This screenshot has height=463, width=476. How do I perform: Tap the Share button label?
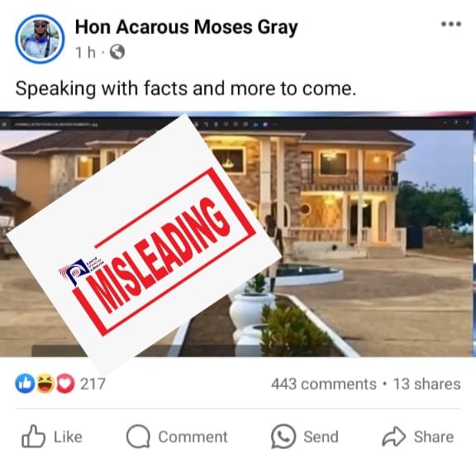tap(434, 437)
